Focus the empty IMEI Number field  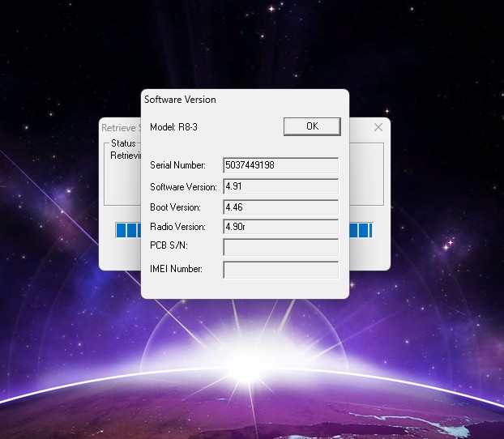point(280,269)
